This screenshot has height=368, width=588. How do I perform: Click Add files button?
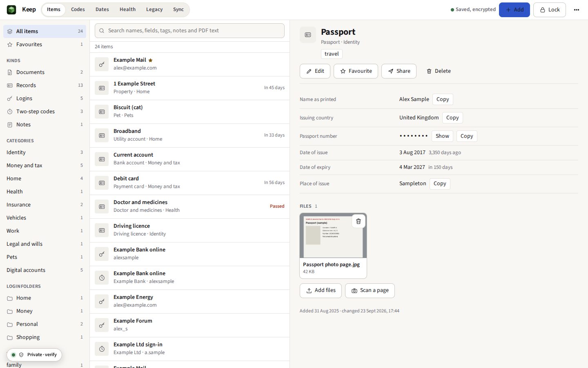[321, 291]
